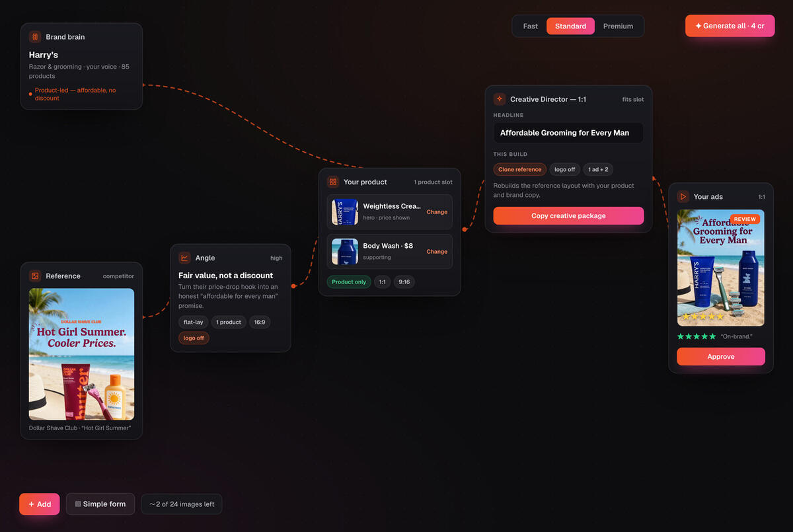
Task: Toggle the 9:16 ratio chip
Action: click(404, 282)
